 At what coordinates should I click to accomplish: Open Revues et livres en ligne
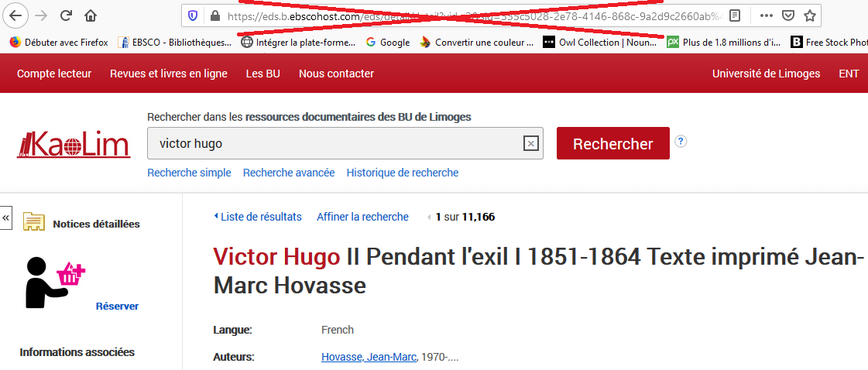click(x=169, y=74)
